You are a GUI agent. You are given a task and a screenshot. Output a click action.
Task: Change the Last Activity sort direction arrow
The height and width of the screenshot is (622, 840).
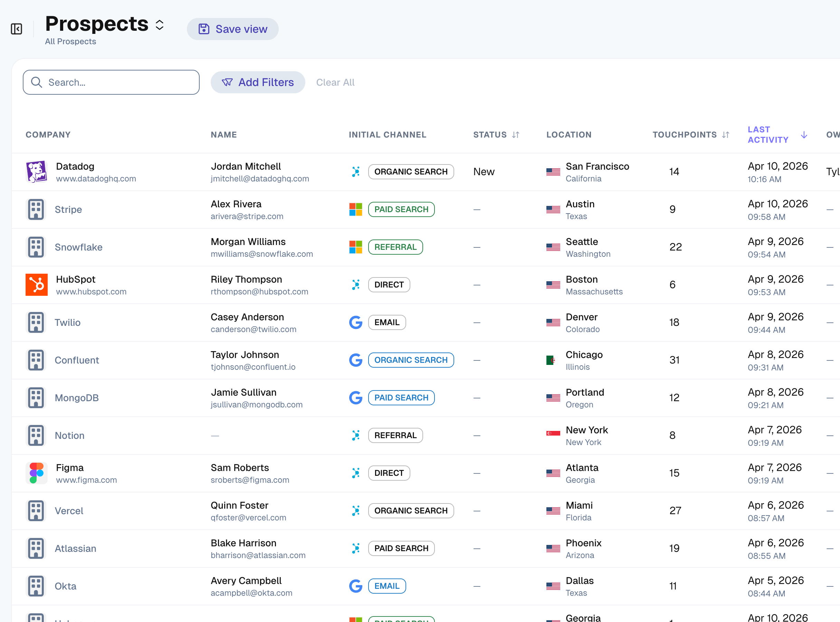tap(804, 135)
